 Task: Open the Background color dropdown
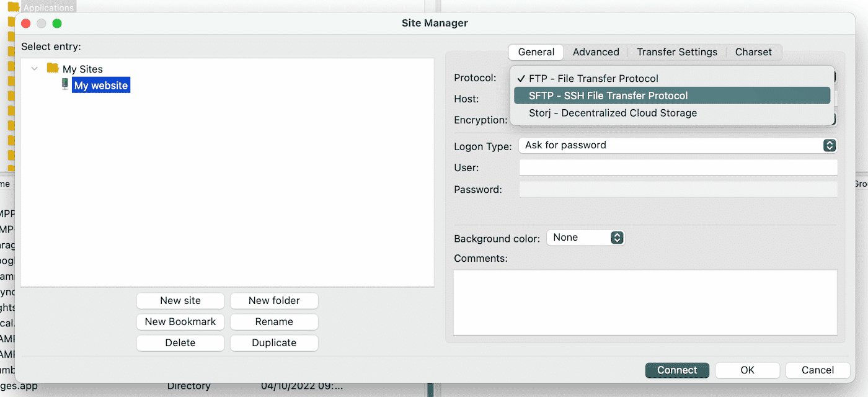[585, 237]
